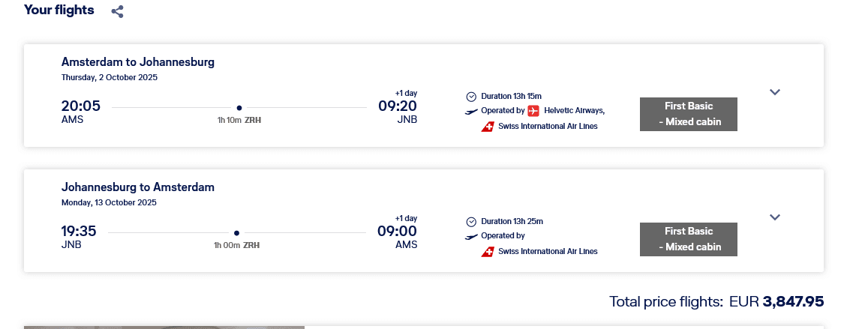The image size is (868, 329).
Task: Click the airplane icon on the Johannesburg to Amsterdam flight
Action: tap(471, 236)
